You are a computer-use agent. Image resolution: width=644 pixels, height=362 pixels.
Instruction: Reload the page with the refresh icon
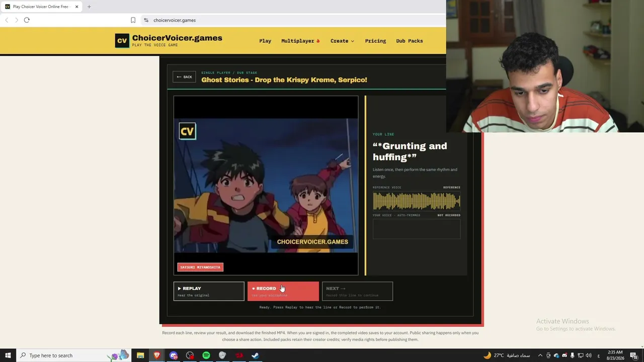(27, 20)
